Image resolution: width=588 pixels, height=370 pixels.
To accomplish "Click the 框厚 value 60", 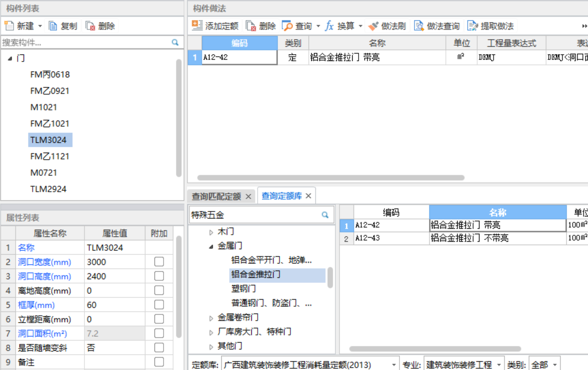I will tap(115, 305).
